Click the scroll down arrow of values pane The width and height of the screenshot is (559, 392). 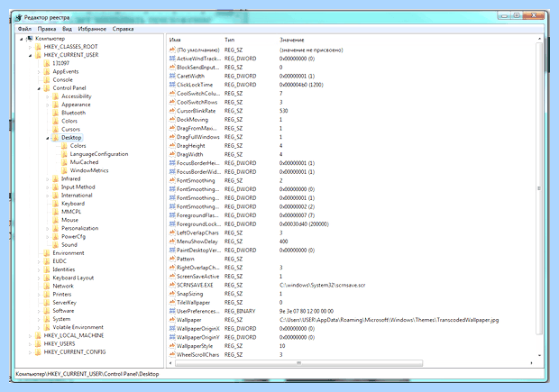[x=539, y=355]
